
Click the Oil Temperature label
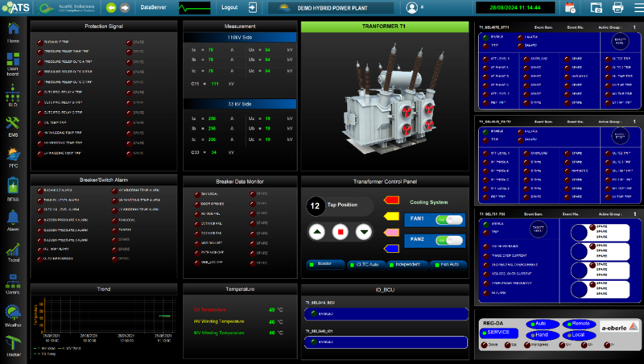click(x=210, y=310)
